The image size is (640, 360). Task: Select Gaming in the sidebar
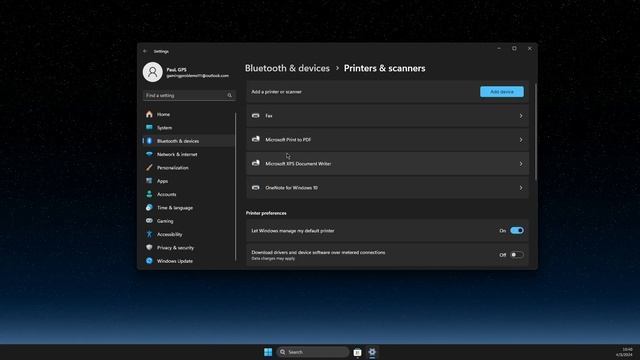pyautogui.click(x=189, y=221)
